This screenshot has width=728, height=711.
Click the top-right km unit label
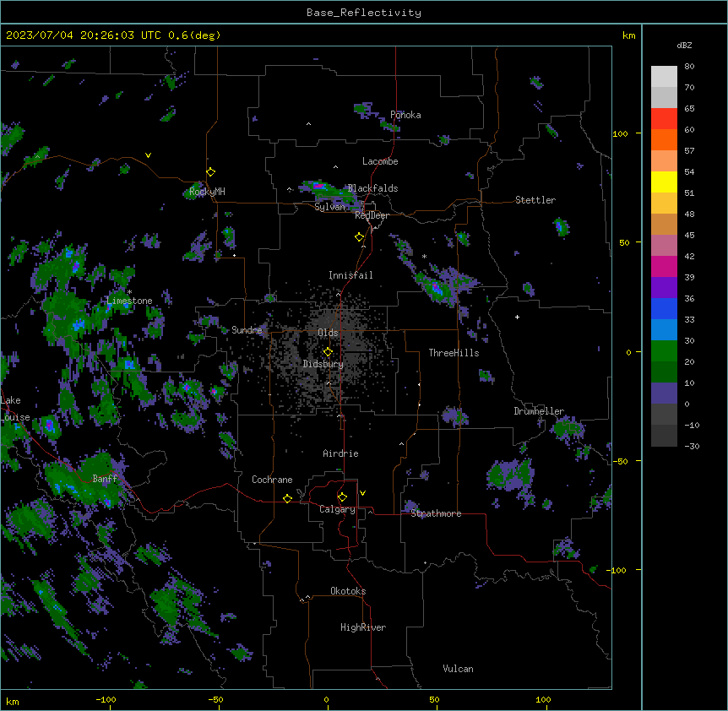pyautogui.click(x=628, y=35)
